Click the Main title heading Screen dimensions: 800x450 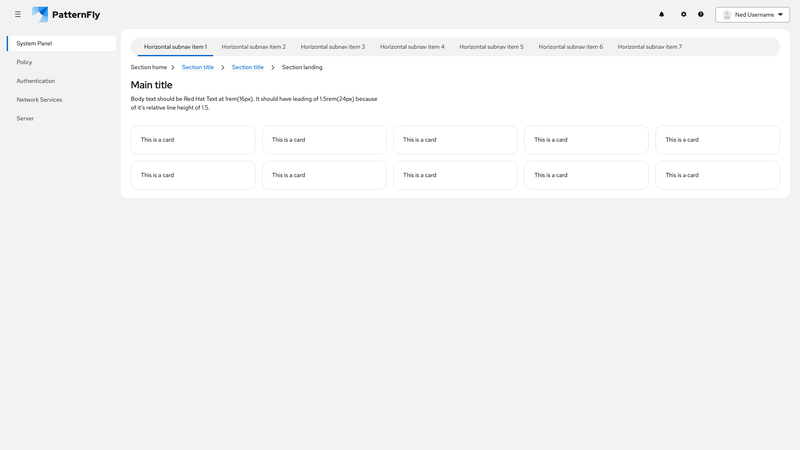152,85
